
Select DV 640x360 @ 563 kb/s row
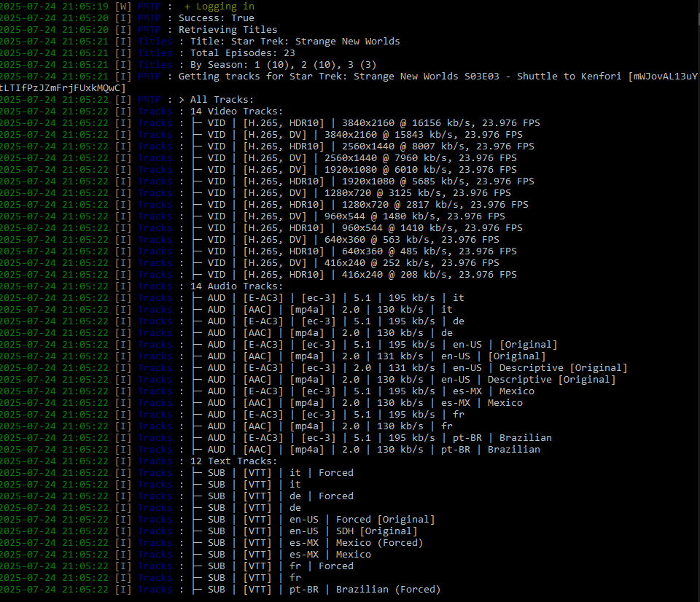coord(346,240)
